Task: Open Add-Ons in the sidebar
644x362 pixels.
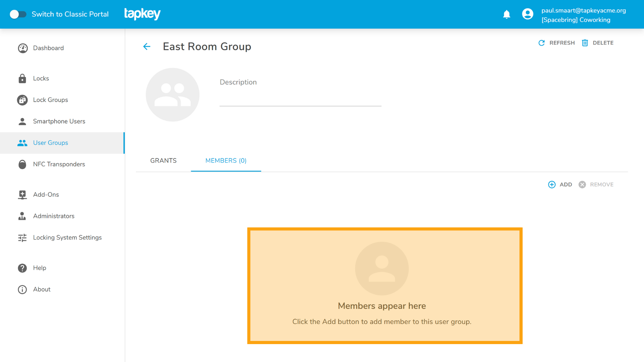Action: [x=62, y=195]
